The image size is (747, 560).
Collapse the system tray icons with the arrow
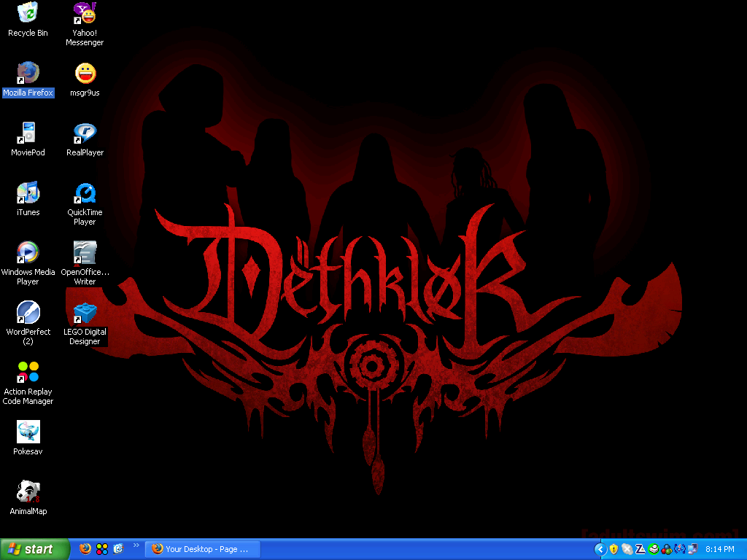[600, 549]
